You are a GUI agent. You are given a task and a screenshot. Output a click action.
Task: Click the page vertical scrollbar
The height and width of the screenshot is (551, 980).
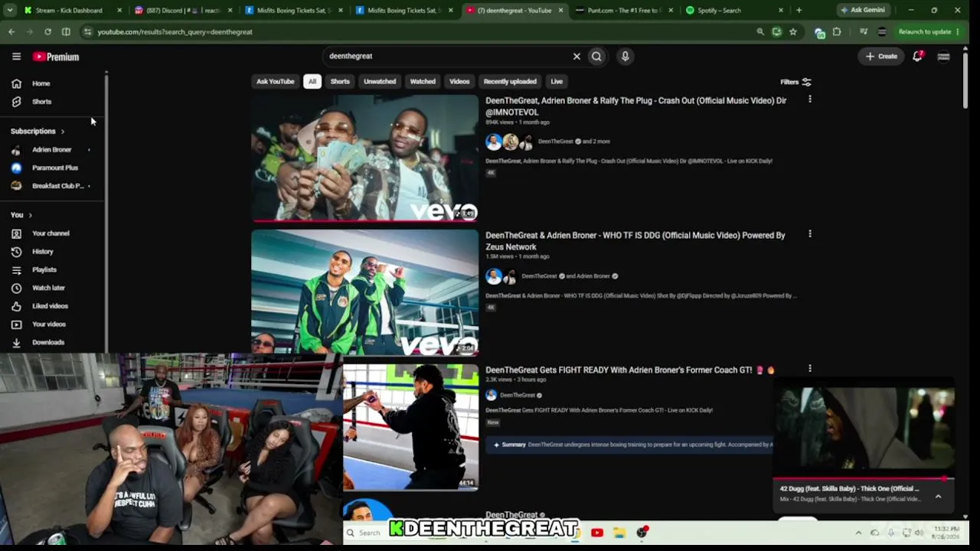(x=964, y=80)
